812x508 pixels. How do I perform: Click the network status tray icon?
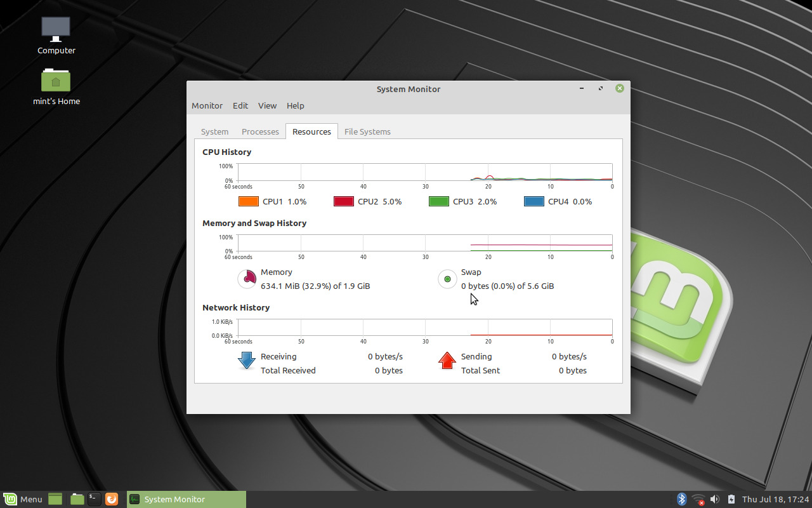pos(698,500)
